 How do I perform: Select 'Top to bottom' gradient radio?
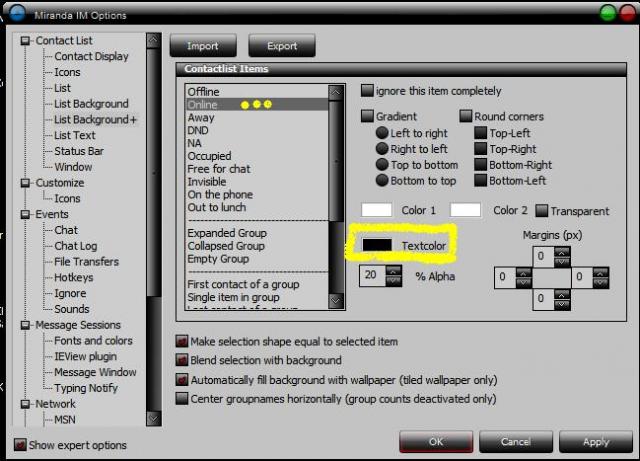point(382,165)
